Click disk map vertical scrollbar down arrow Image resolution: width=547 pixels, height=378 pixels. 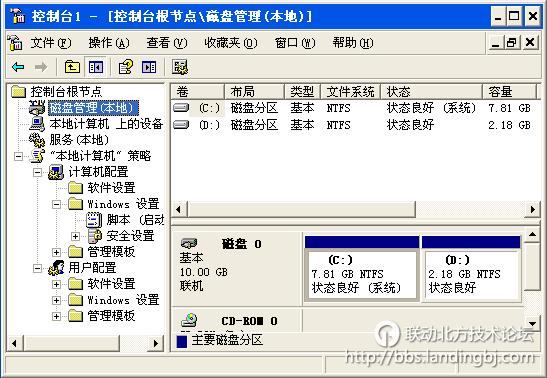532,323
